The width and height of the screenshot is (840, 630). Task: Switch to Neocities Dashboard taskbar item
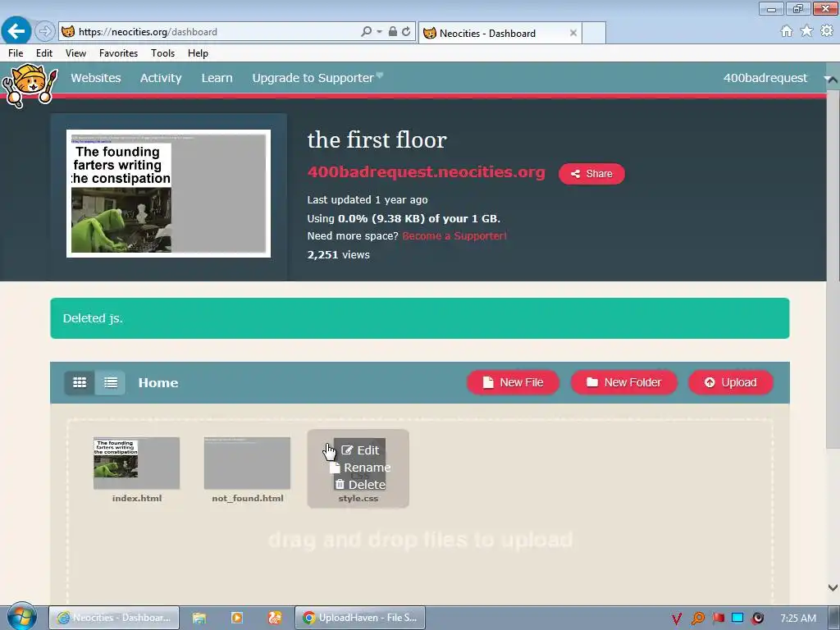(114, 618)
